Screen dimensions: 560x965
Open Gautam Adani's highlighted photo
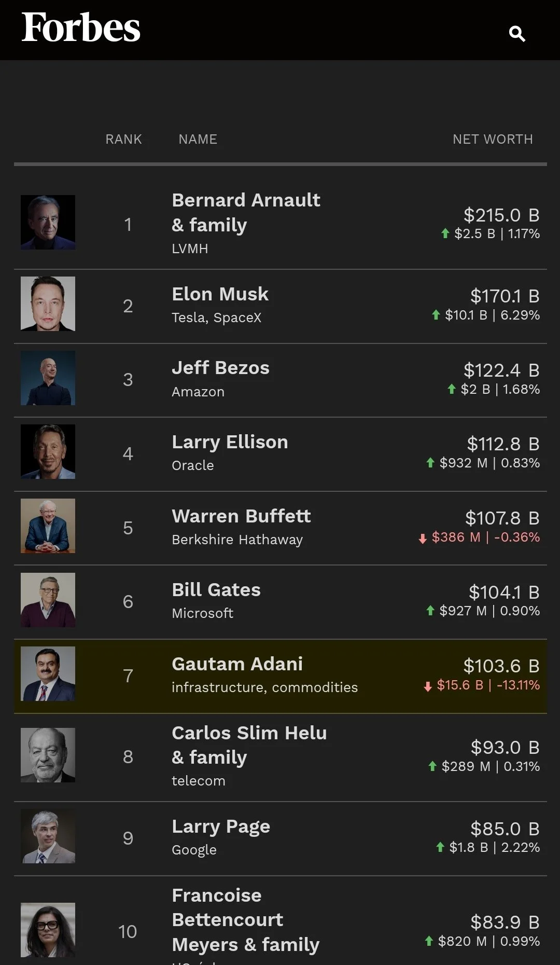(48, 673)
